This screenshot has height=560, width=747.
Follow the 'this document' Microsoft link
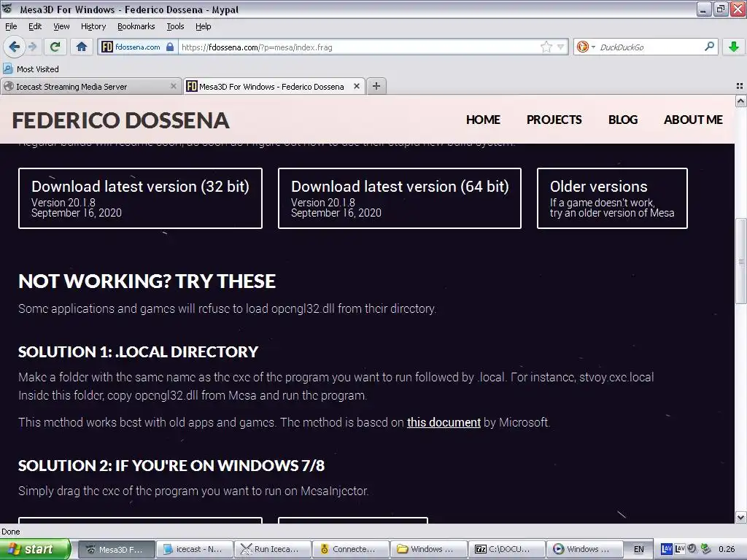tap(444, 422)
